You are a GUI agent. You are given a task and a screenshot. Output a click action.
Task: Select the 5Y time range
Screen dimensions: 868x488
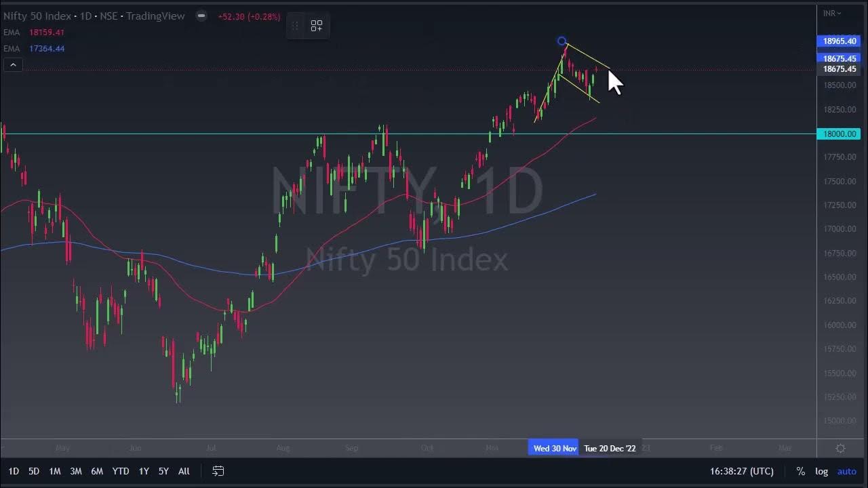pyautogui.click(x=163, y=471)
